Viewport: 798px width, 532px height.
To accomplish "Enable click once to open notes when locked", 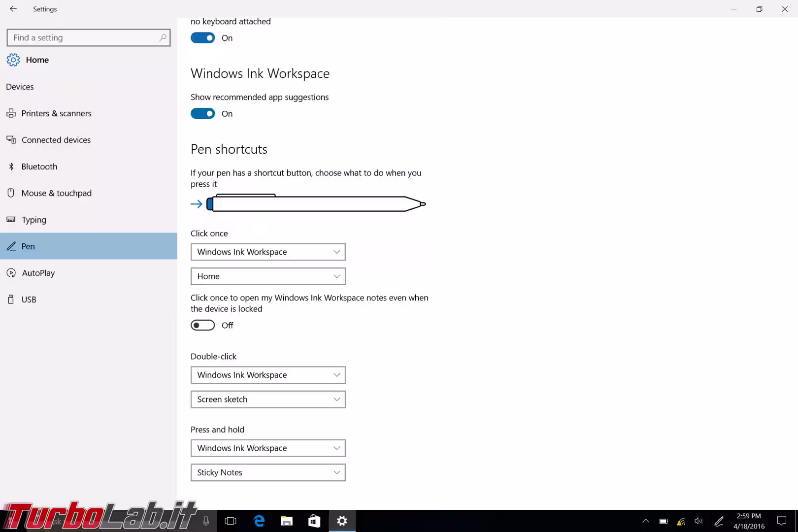I will tap(203, 325).
